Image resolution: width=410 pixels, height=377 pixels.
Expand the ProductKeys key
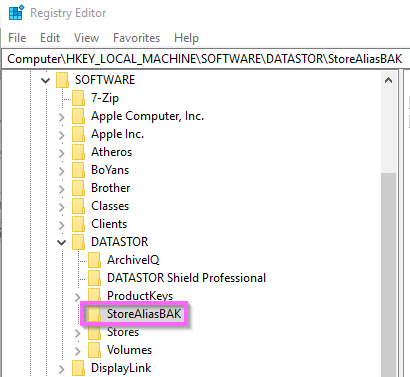point(78,297)
